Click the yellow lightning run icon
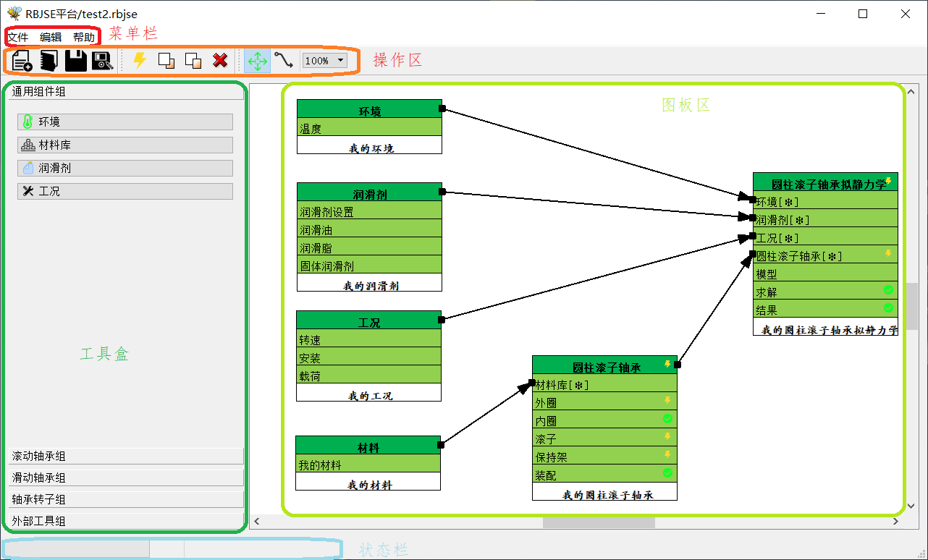 (140, 61)
